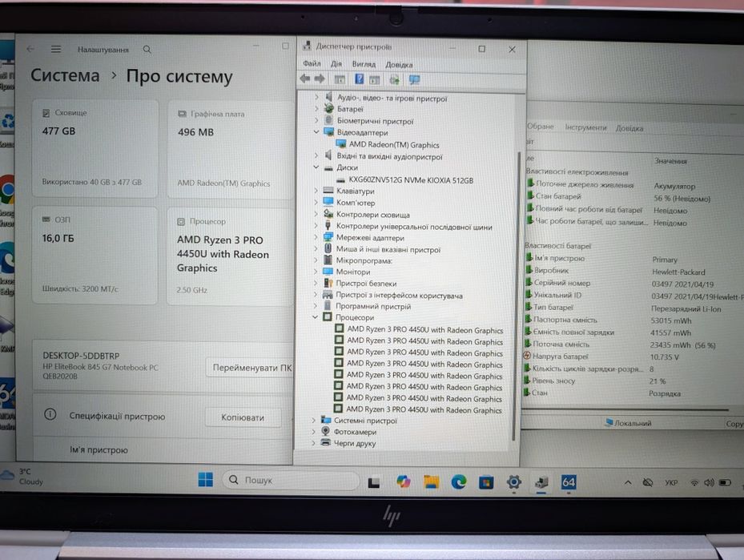Open the Обране menu in AIDA64 window
Screen dimensions: 744x560
(541, 127)
